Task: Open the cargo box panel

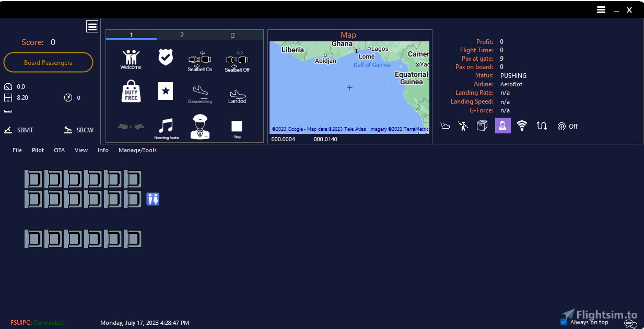Action: (482, 126)
